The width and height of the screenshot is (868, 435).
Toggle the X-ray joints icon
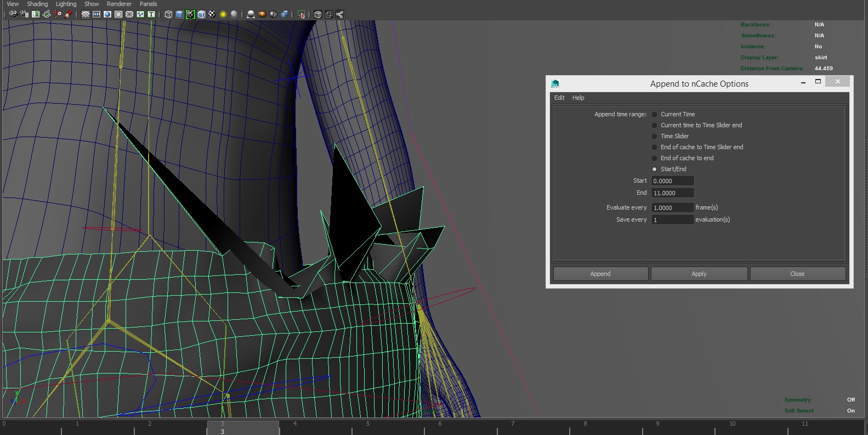pos(339,14)
